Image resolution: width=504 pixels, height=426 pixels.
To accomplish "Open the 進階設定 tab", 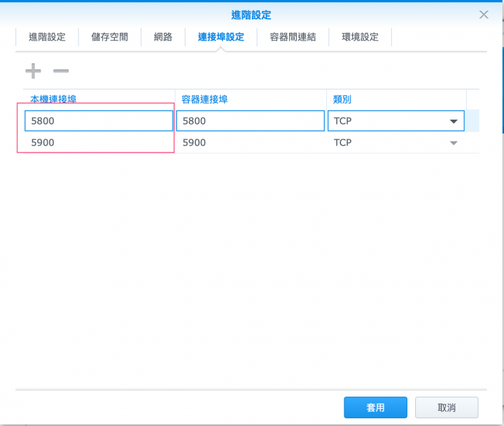I will (47, 37).
